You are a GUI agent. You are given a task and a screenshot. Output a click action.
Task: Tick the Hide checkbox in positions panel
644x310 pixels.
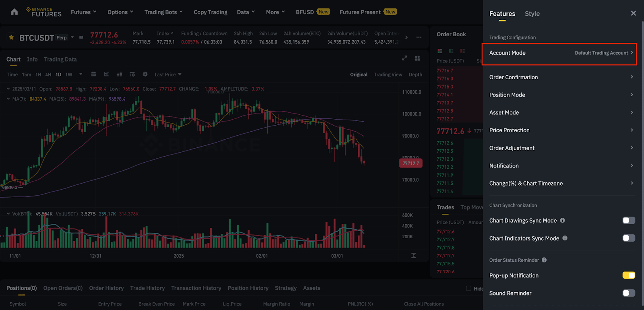[x=469, y=288]
